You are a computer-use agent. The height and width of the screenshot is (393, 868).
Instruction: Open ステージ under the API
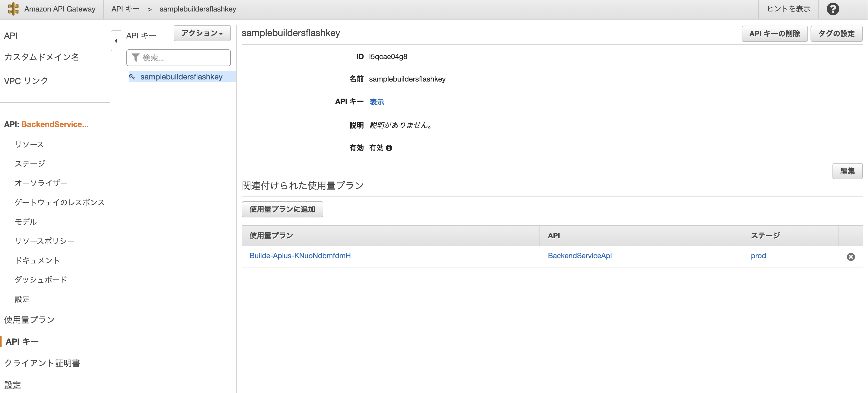30,164
